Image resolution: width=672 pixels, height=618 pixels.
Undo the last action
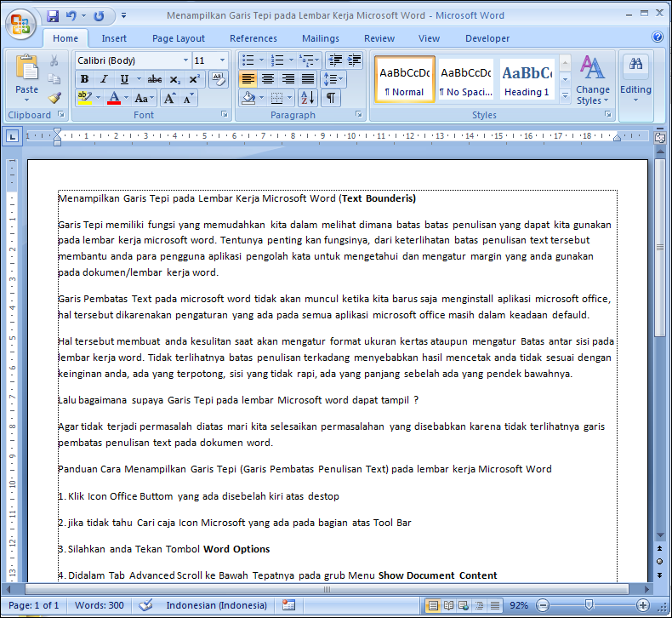71,16
